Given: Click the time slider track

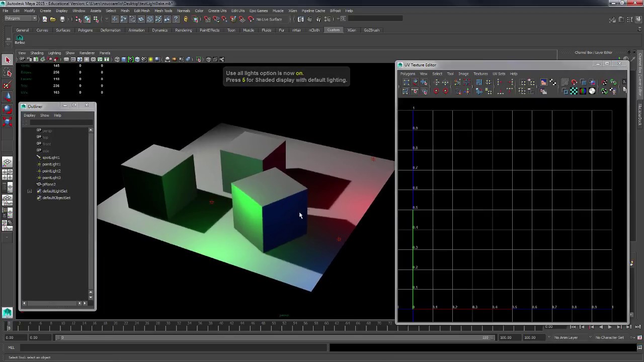Looking at the screenshot, I should (x=201, y=327).
